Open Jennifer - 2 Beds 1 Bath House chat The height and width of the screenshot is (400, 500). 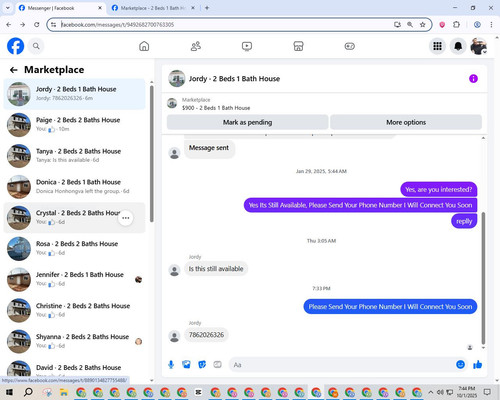[x=74, y=280]
